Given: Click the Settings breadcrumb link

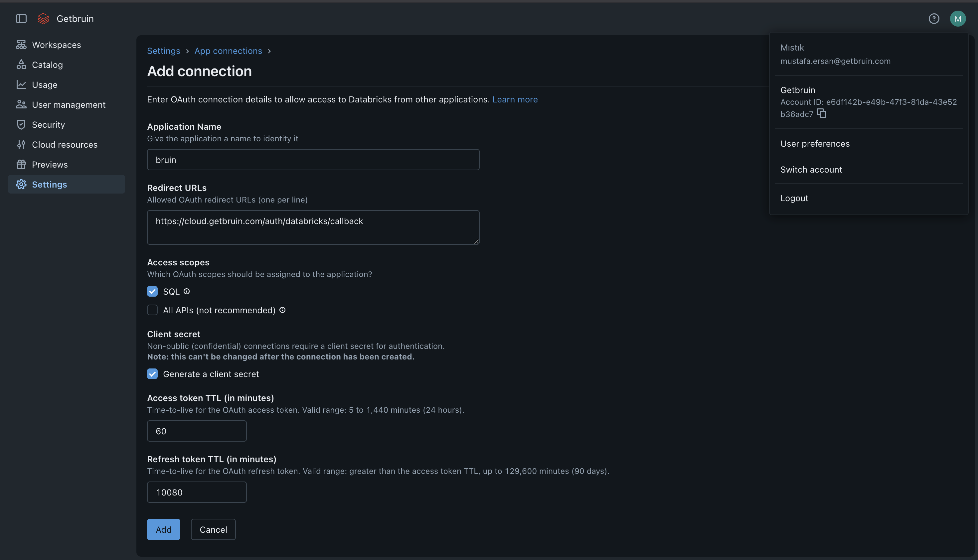Looking at the screenshot, I should (x=164, y=51).
